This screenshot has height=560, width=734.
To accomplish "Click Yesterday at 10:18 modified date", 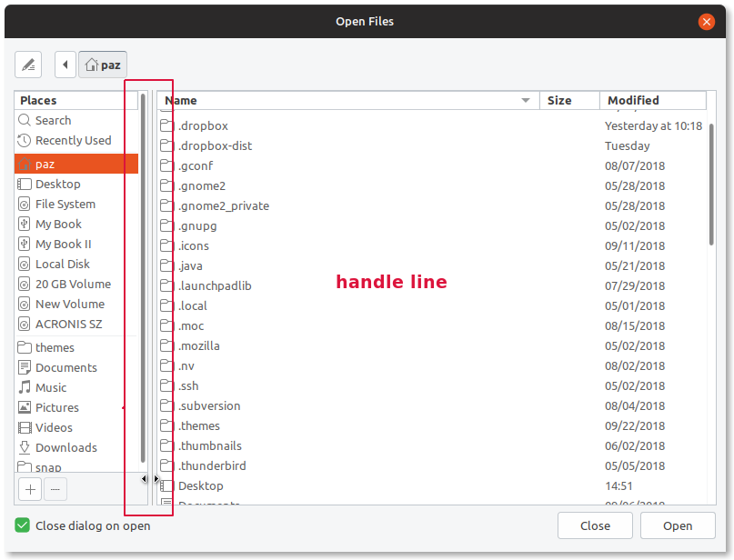I will pyautogui.click(x=653, y=125).
